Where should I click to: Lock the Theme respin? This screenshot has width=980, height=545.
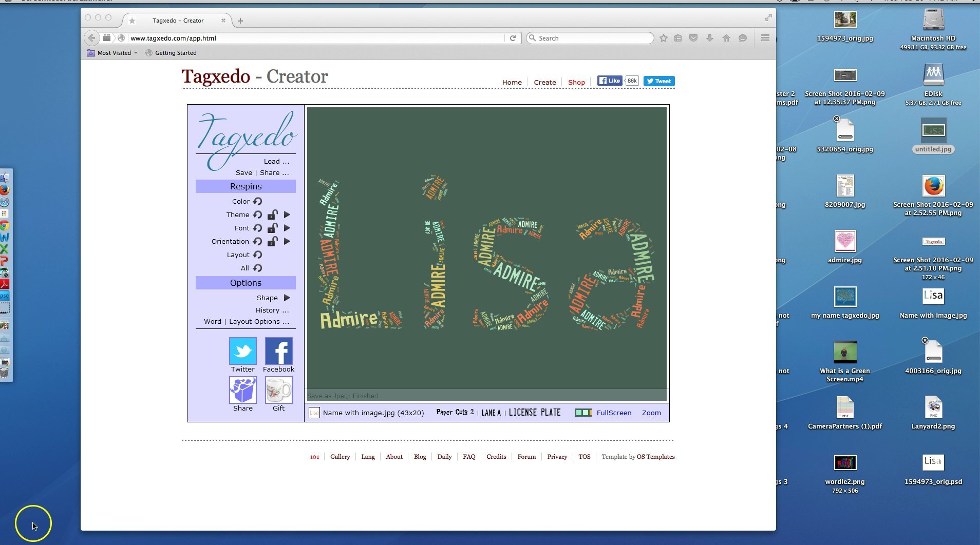coord(272,215)
